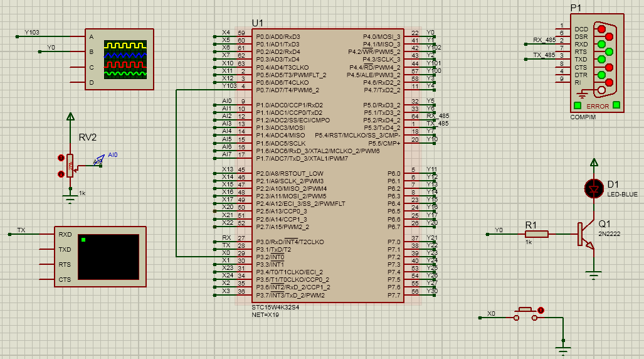Select the virtual terminal black screen
This screenshot has width=644, height=359.
click(113, 257)
